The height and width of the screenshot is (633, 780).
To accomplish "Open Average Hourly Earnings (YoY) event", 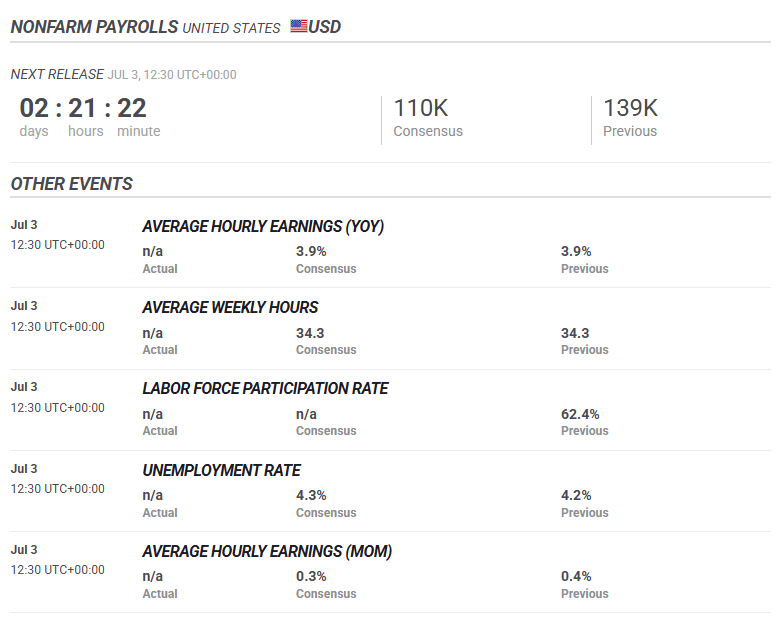I will [x=263, y=227].
